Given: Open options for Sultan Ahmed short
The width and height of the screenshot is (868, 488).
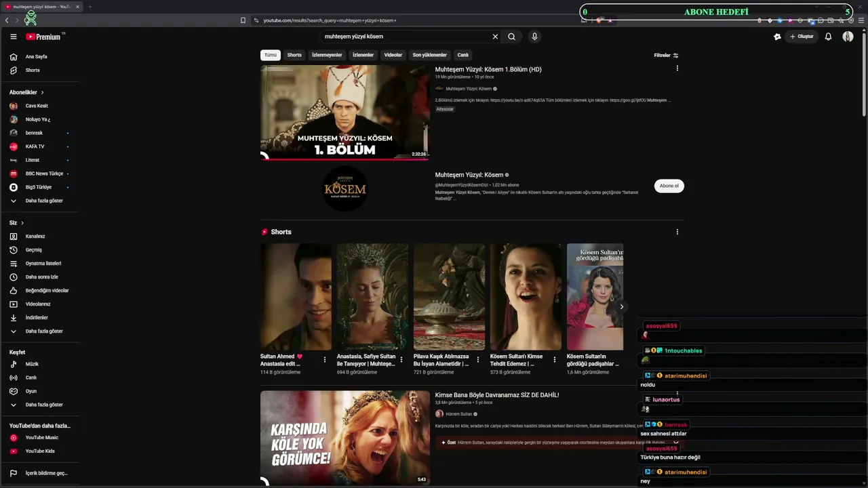Looking at the screenshot, I should [x=324, y=360].
